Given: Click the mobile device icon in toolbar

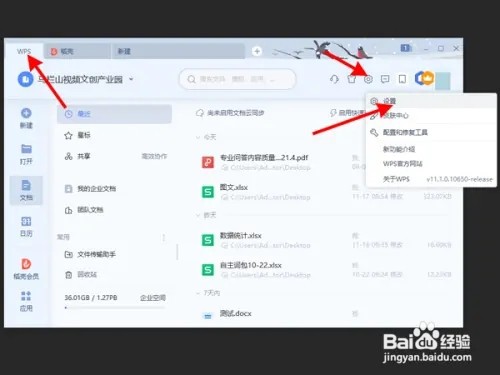Looking at the screenshot, I should click(x=402, y=79).
